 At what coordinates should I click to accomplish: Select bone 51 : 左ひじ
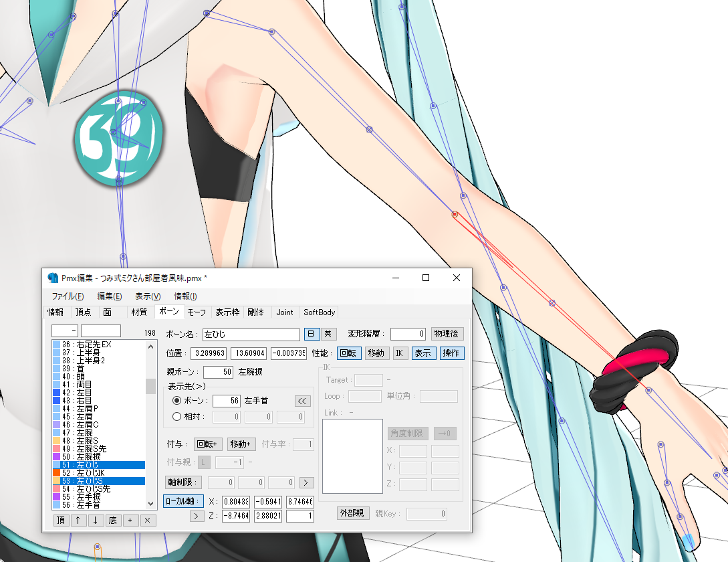[98, 465]
